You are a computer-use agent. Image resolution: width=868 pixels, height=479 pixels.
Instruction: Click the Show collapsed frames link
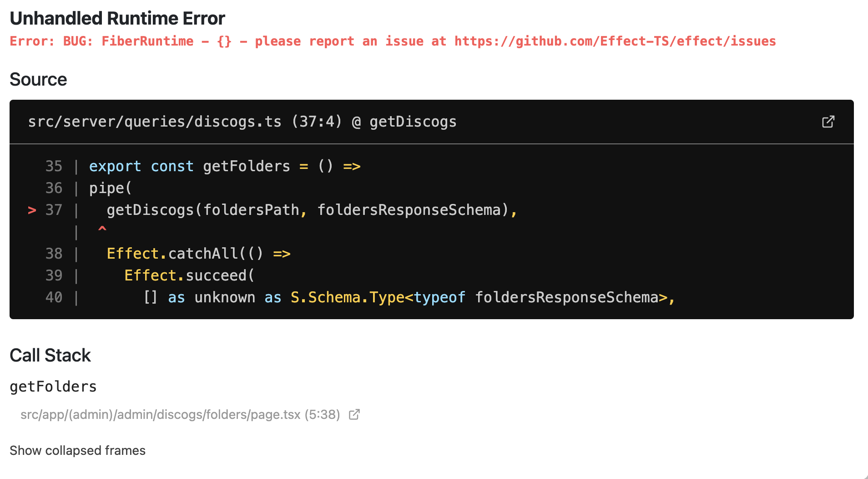[77, 450]
